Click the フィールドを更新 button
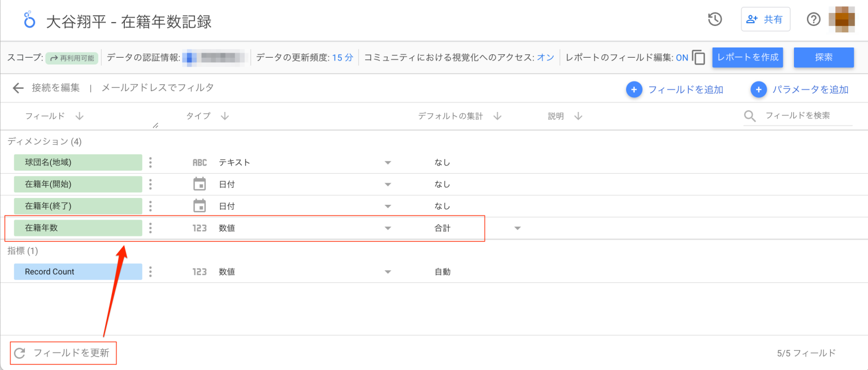 pyautogui.click(x=63, y=352)
